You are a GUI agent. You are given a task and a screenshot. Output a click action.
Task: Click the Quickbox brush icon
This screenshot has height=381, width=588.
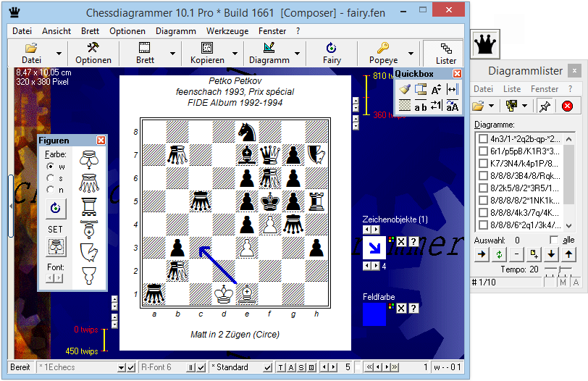pos(405,89)
